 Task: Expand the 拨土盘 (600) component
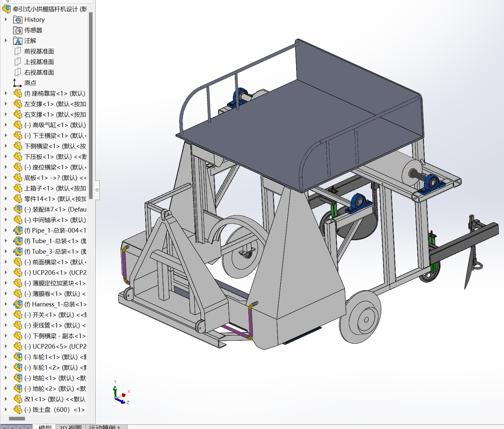coord(6,410)
